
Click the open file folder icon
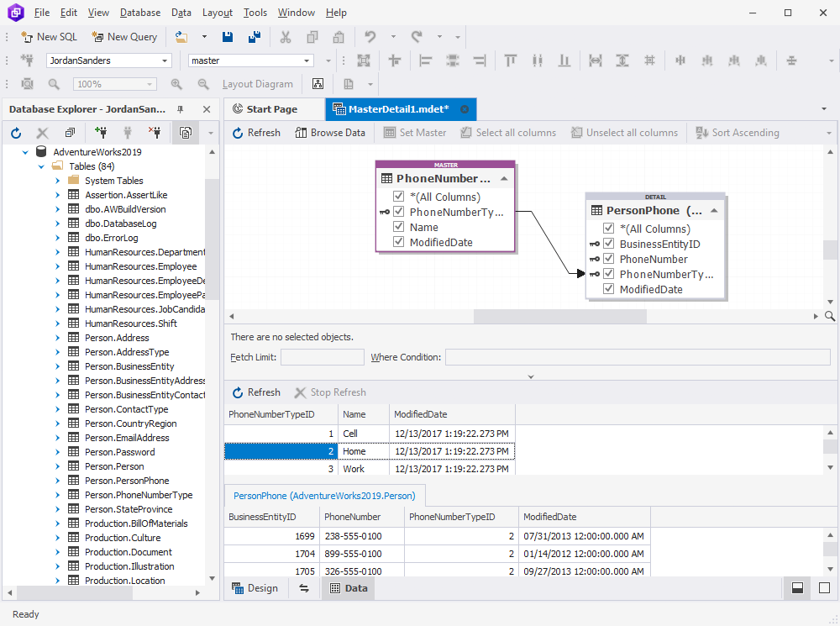click(181, 37)
